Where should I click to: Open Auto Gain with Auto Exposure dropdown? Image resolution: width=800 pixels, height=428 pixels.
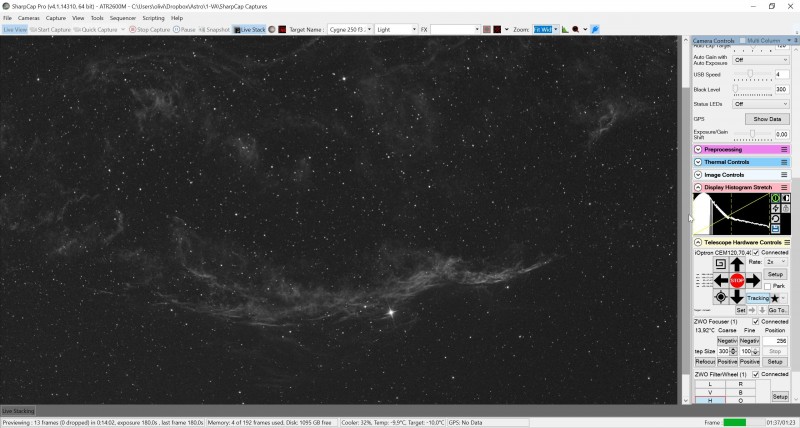[x=761, y=60]
